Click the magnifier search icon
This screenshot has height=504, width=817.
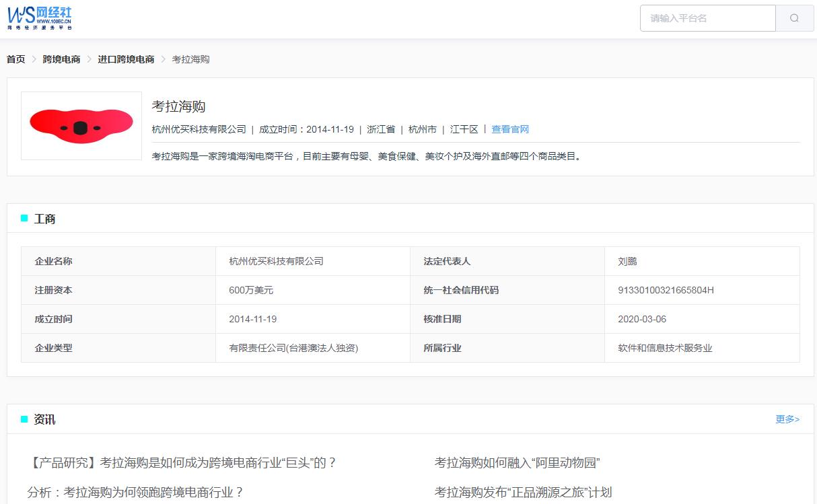click(794, 18)
